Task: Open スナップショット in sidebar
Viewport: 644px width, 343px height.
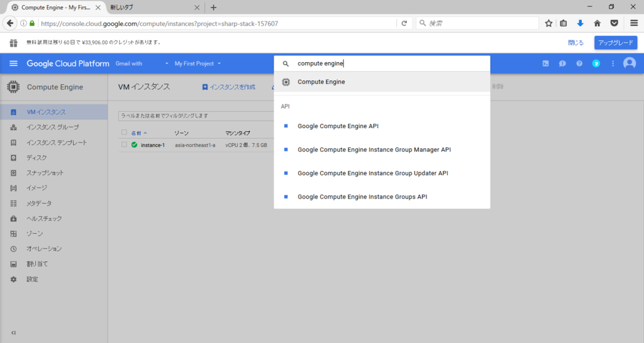Action: coord(45,173)
